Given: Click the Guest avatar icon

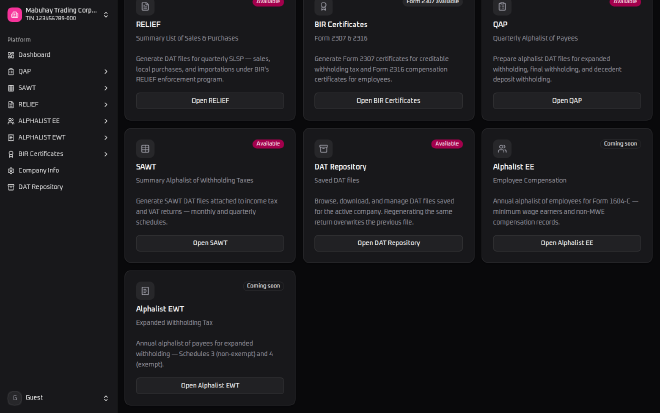Looking at the screenshot, I should point(15,398).
